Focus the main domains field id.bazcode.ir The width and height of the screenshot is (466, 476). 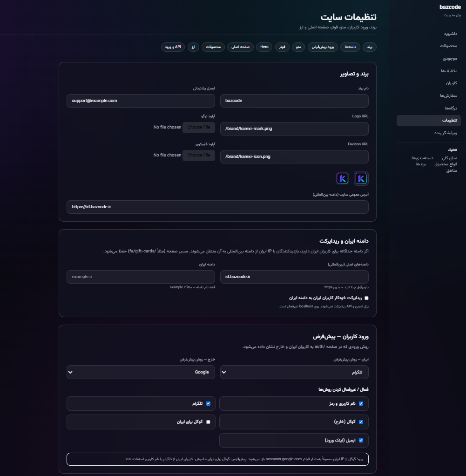coord(294,277)
